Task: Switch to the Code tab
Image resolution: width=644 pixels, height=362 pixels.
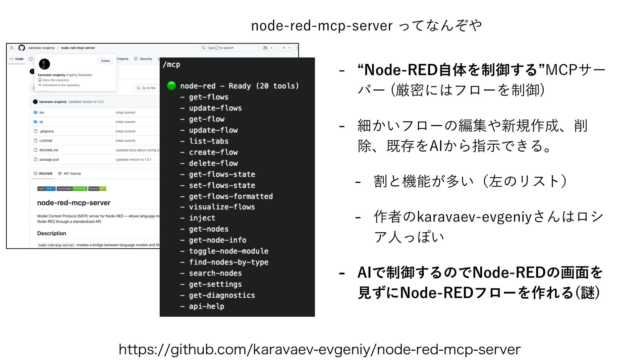Action: point(17,59)
